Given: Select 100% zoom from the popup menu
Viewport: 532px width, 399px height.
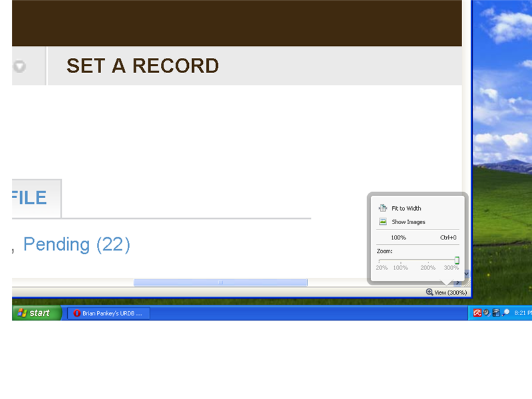Looking at the screenshot, I should pos(398,237).
